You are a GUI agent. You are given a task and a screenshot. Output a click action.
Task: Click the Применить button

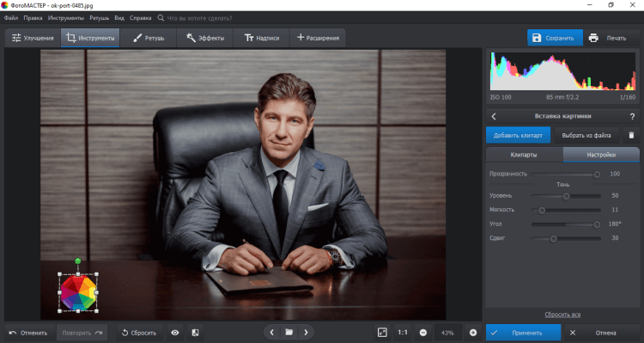(x=523, y=333)
